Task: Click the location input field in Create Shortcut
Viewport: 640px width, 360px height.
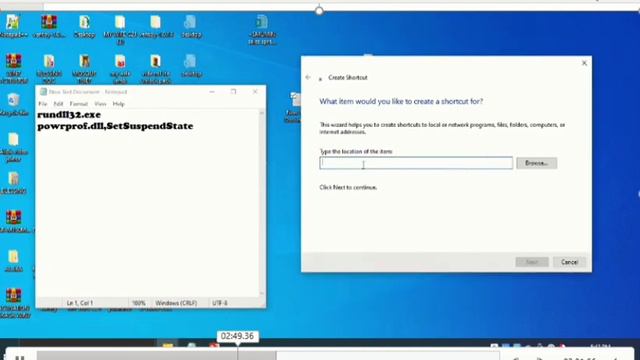Action: click(416, 163)
